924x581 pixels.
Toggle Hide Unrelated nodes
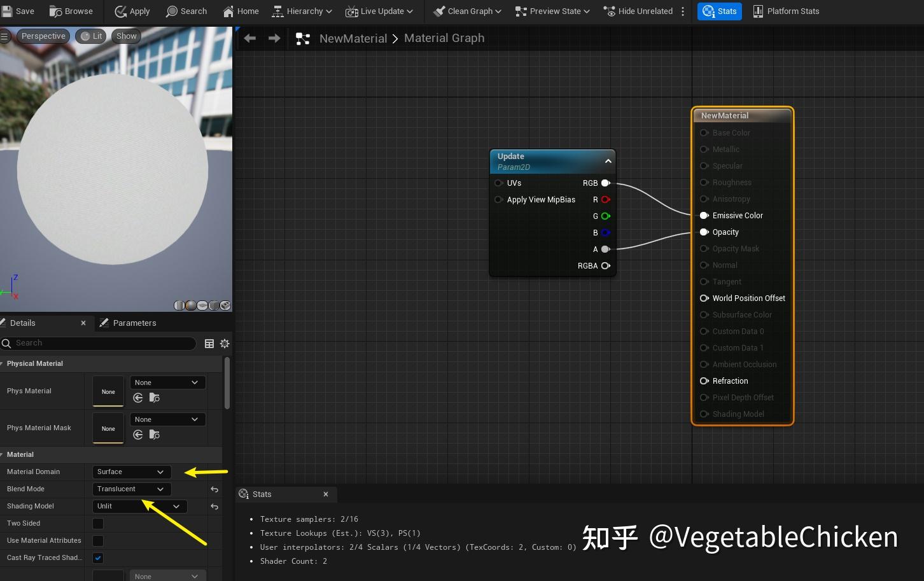[638, 11]
